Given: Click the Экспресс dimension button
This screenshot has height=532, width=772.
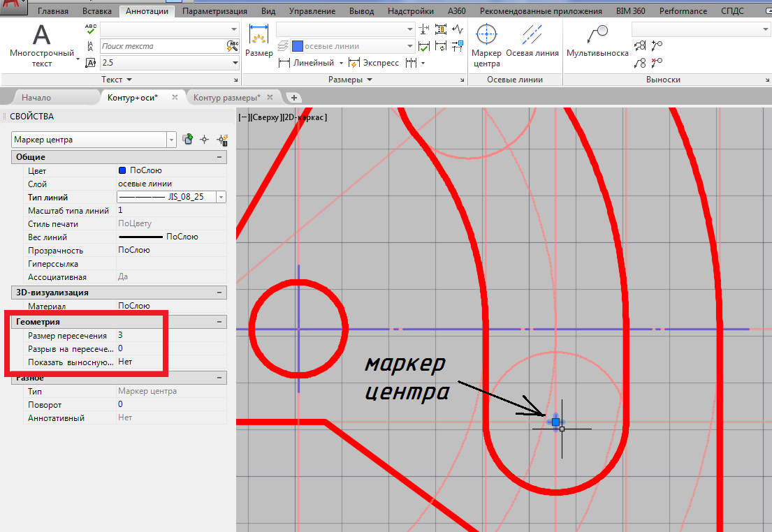Looking at the screenshot, I should pos(374,63).
